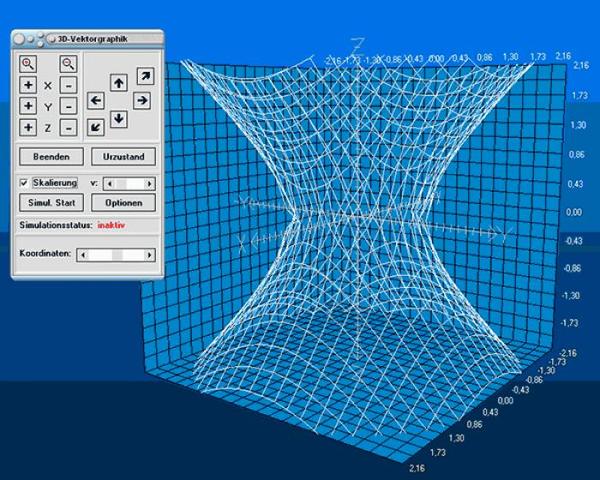Click the plus button for X axis

coord(28,85)
